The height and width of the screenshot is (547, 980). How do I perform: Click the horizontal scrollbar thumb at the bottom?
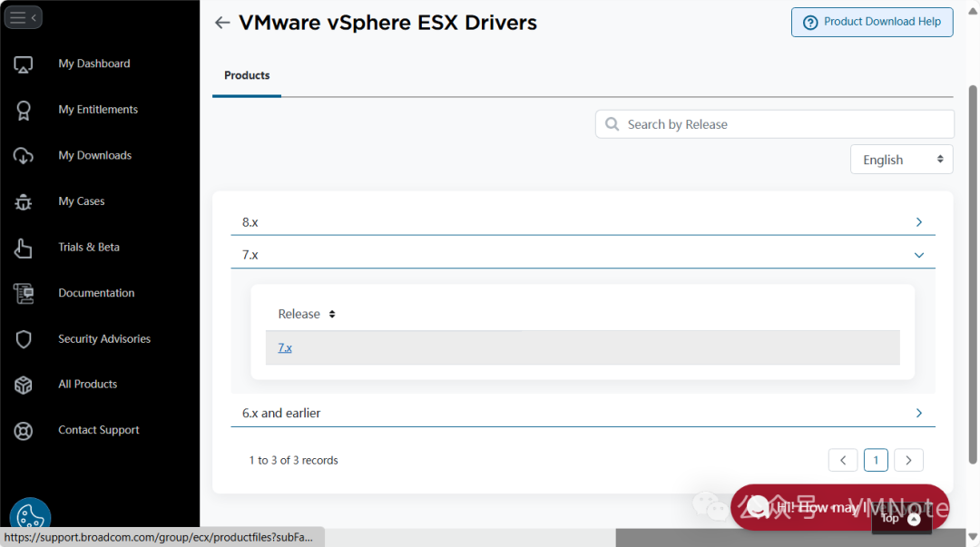(x=790, y=538)
